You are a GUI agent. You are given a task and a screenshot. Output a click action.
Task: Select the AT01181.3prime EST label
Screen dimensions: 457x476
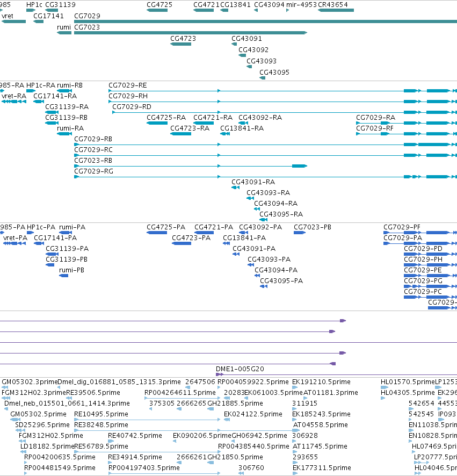click(x=331, y=393)
